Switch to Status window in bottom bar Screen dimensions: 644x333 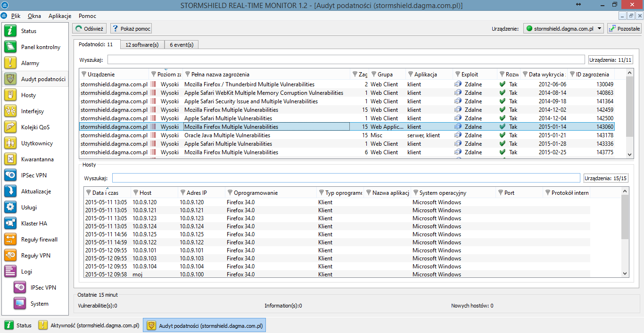pos(18,325)
